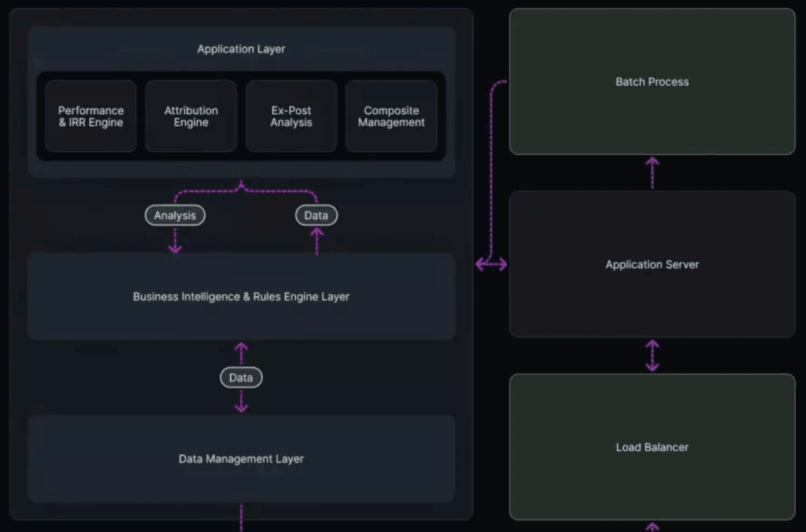This screenshot has width=806, height=532.
Task: Click the horizontal double arrow beside Application Server
Action: [491, 265]
